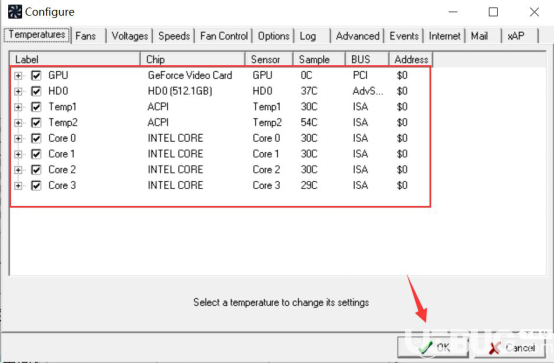Viewport: 554px width, 363px height.
Task: Select the GPU label
Action: (58, 75)
